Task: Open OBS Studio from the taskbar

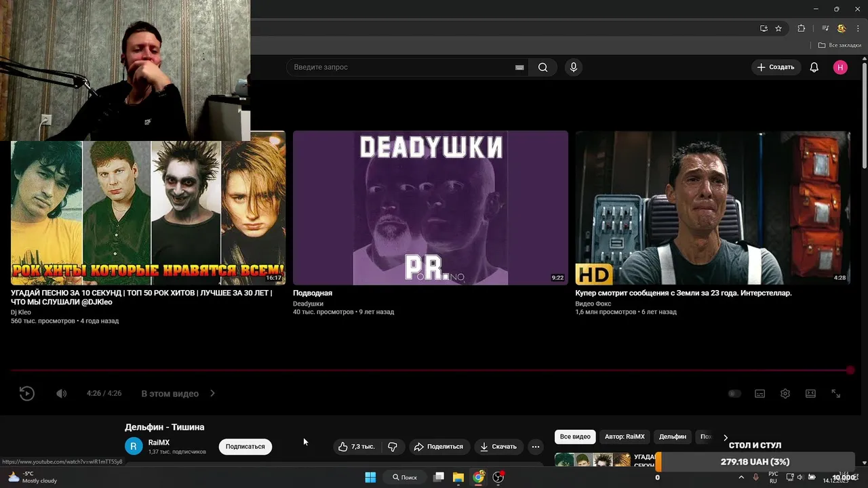Action: (x=498, y=477)
